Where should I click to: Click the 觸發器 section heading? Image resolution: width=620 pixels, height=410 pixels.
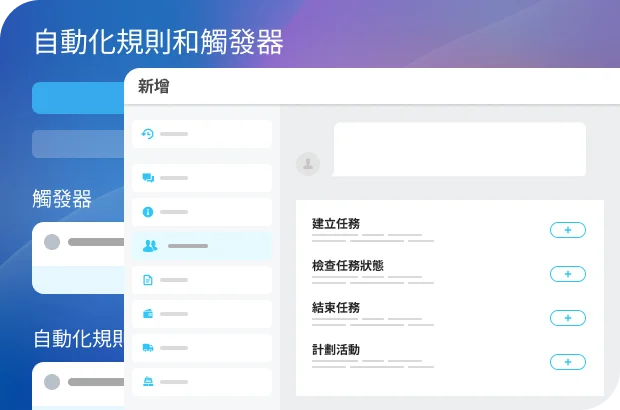(x=62, y=199)
